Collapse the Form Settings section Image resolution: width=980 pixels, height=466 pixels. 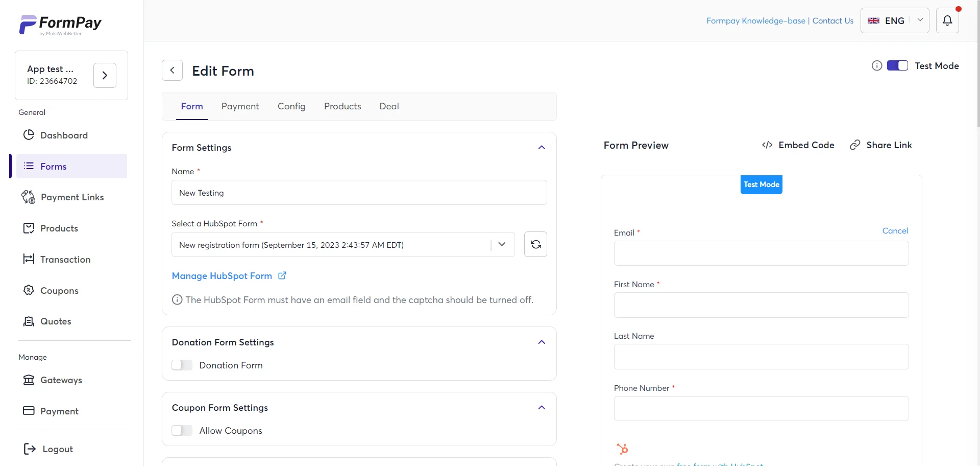542,148
